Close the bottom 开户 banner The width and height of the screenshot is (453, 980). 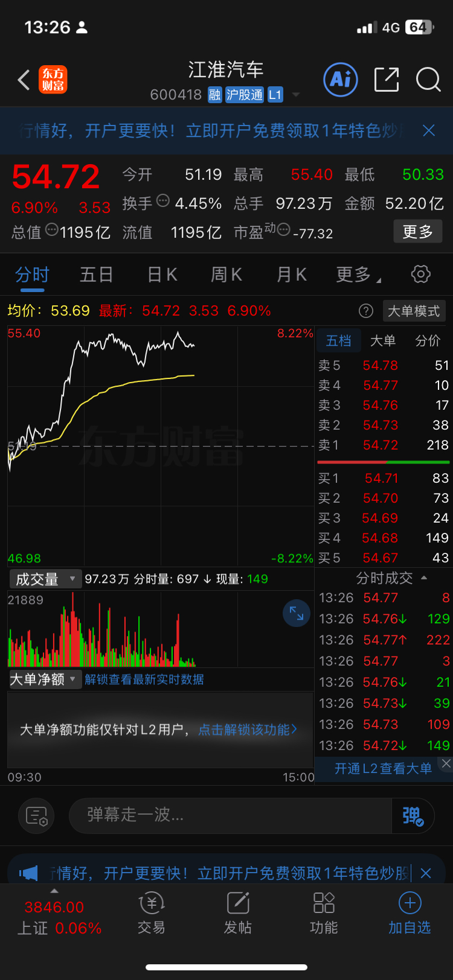pyautogui.click(x=426, y=873)
